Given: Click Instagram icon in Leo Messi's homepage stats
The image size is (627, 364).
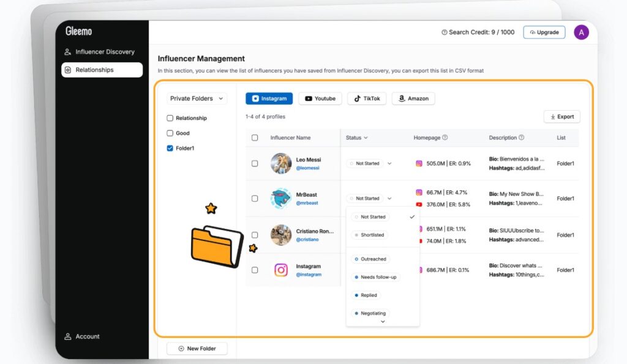Looking at the screenshot, I should point(419,163).
